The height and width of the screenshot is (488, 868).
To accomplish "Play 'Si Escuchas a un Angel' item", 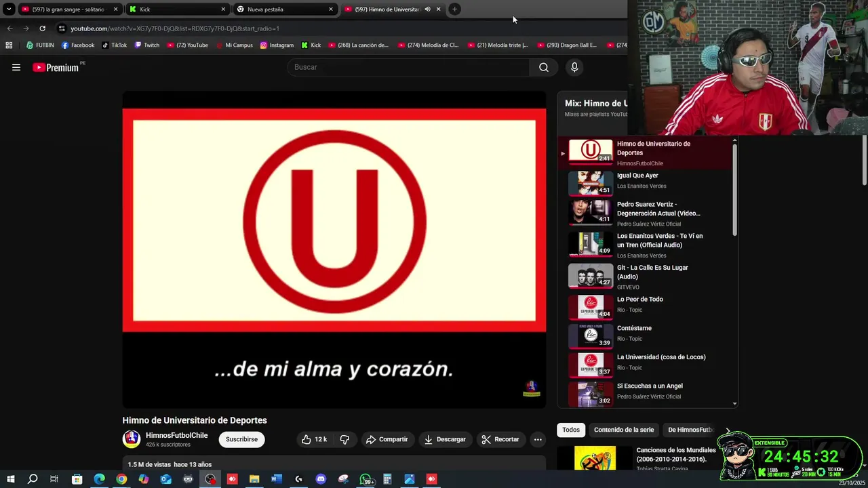I will 644,394.
